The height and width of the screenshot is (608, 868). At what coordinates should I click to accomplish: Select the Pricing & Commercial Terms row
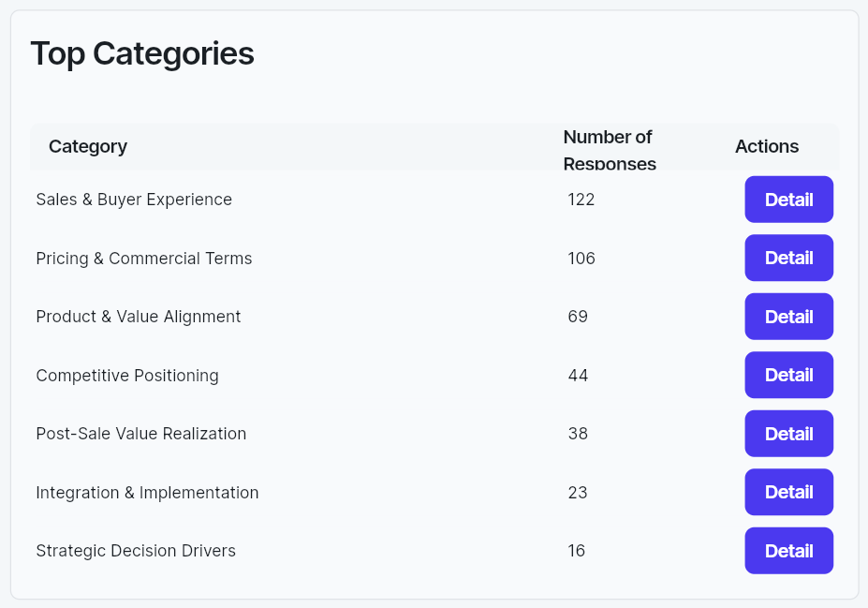[143, 258]
